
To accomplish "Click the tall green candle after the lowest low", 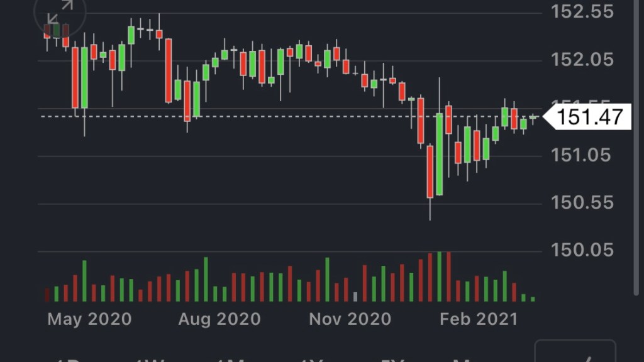I will coord(440,154).
